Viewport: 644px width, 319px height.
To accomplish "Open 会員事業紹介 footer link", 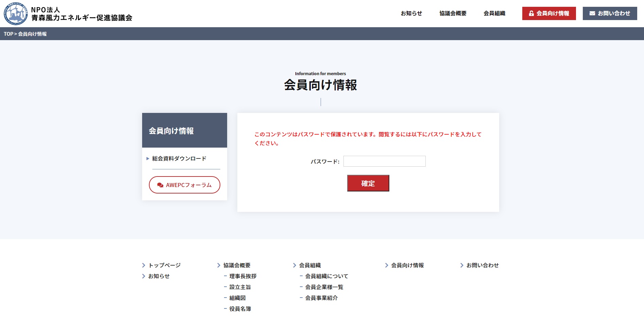I will tap(321, 298).
